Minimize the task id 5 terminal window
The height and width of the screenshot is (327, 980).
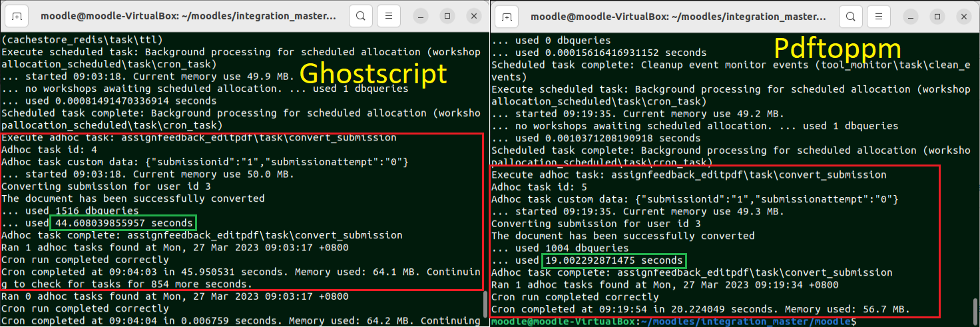point(911,16)
